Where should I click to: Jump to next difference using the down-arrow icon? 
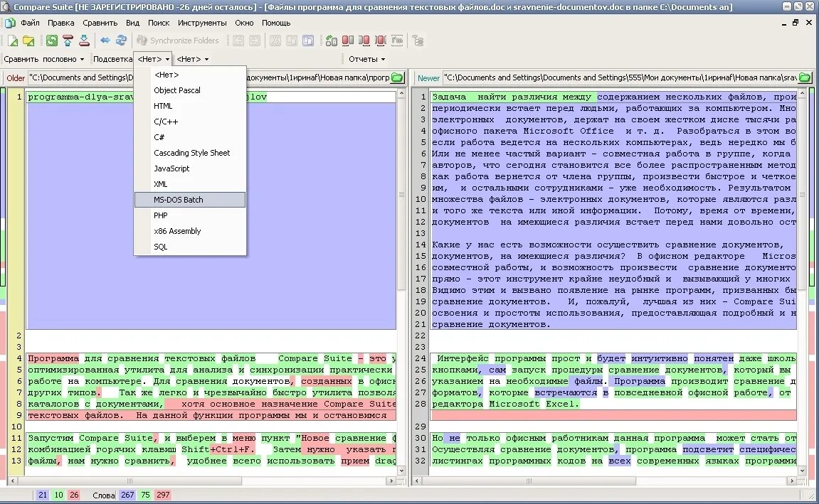pos(84,41)
